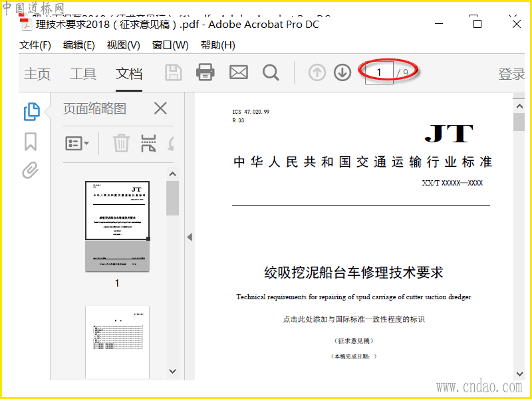This screenshot has width=532, height=399.
Task: Switch to the 主页 tab
Action: pos(37,74)
